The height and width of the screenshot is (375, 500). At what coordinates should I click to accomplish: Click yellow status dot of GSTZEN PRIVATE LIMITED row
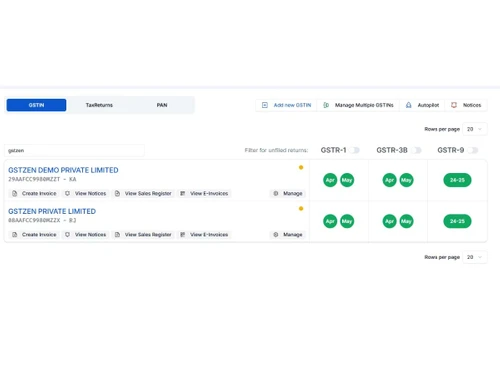301,209
